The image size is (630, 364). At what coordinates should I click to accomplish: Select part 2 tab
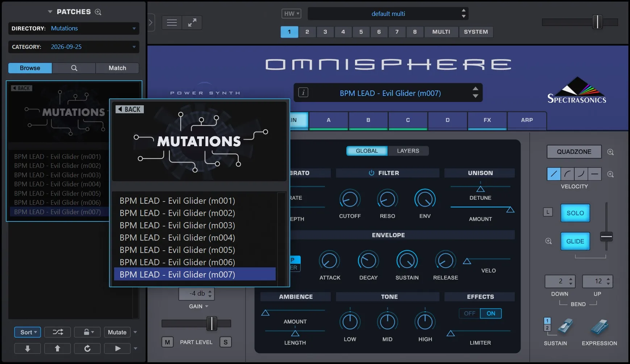click(x=307, y=32)
